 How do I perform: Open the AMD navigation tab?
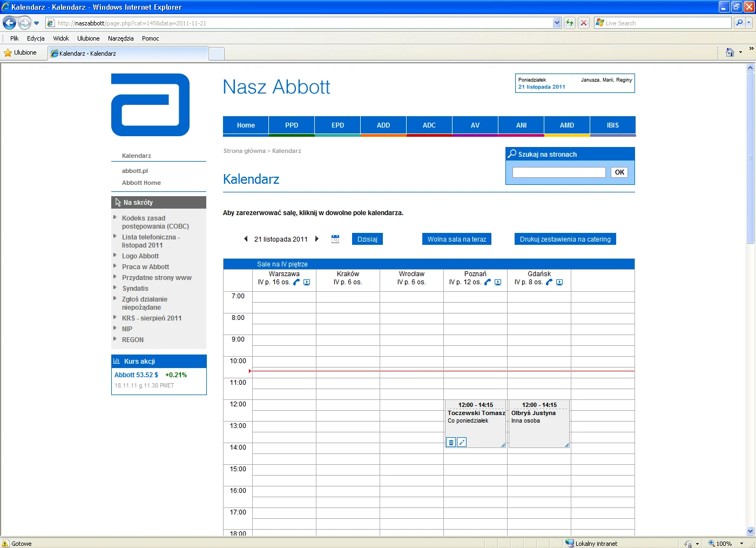point(567,125)
